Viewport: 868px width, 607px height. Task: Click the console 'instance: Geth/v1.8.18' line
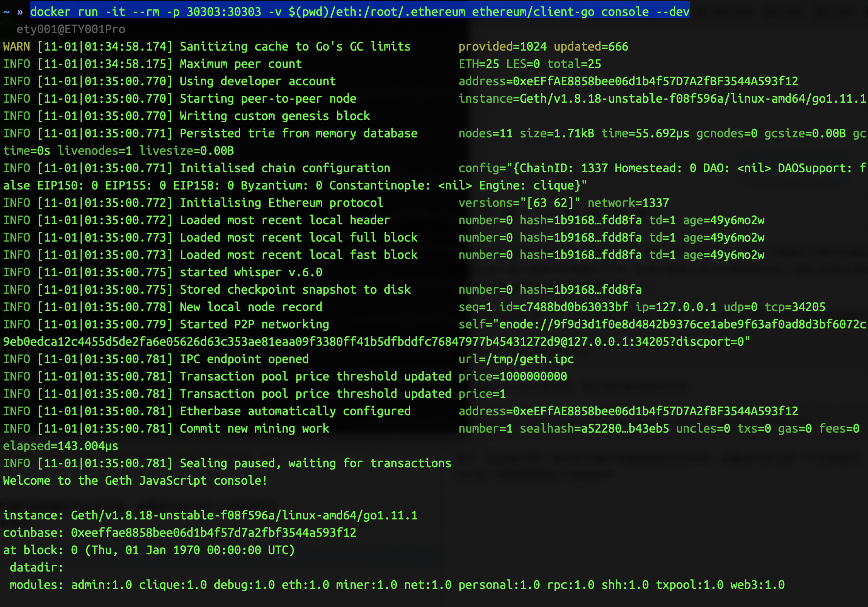(210, 516)
